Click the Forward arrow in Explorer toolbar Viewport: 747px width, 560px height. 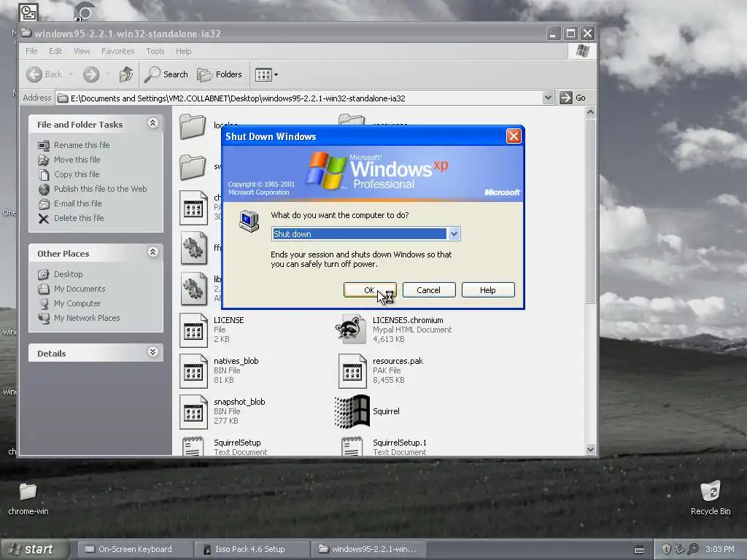(91, 74)
